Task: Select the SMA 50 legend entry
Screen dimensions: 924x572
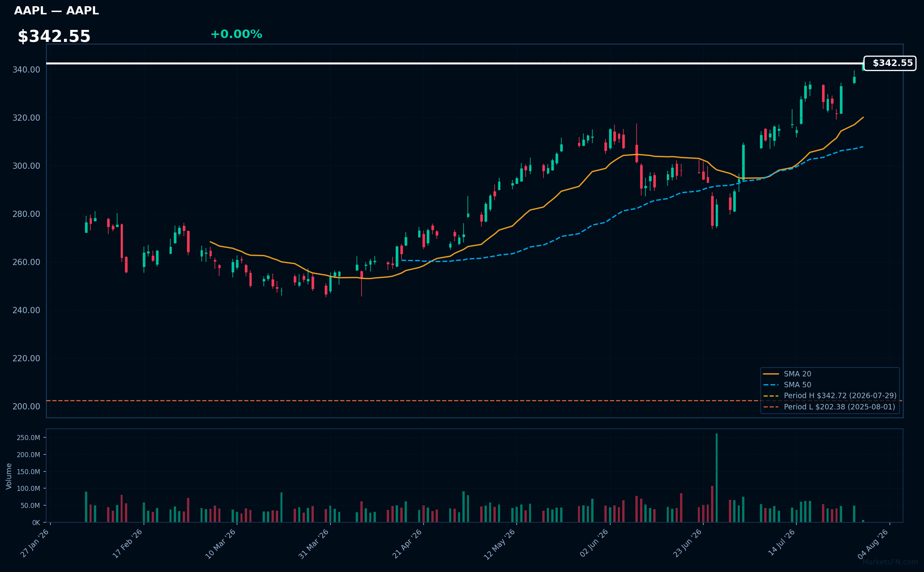Action: [x=787, y=385]
